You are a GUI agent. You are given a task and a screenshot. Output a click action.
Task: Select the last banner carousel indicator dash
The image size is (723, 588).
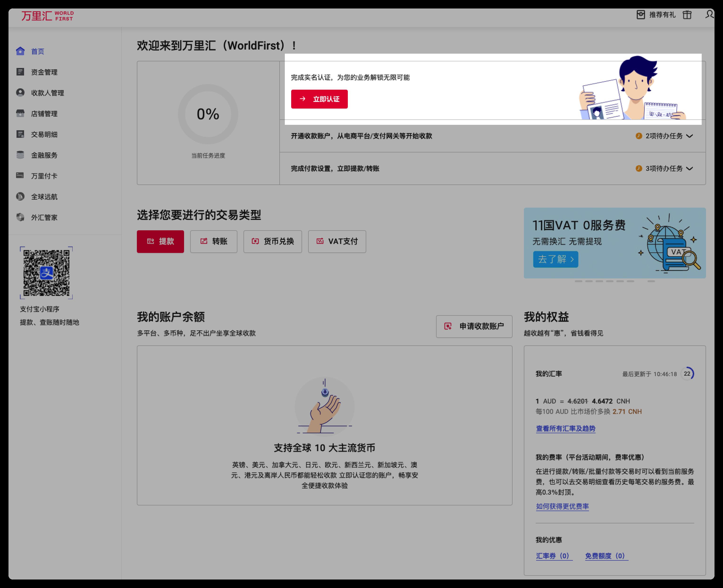(x=651, y=281)
